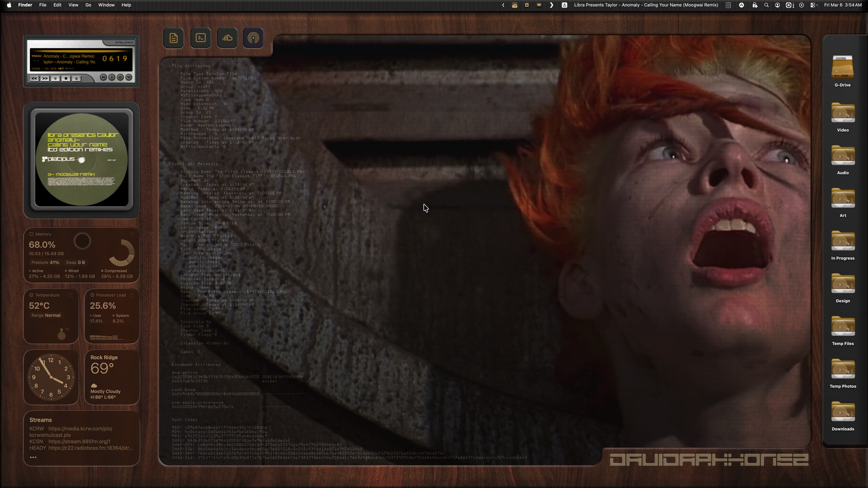Click the ellipsis in the Streams widget
Image resolution: width=868 pixels, height=488 pixels.
tap(33, 457)
